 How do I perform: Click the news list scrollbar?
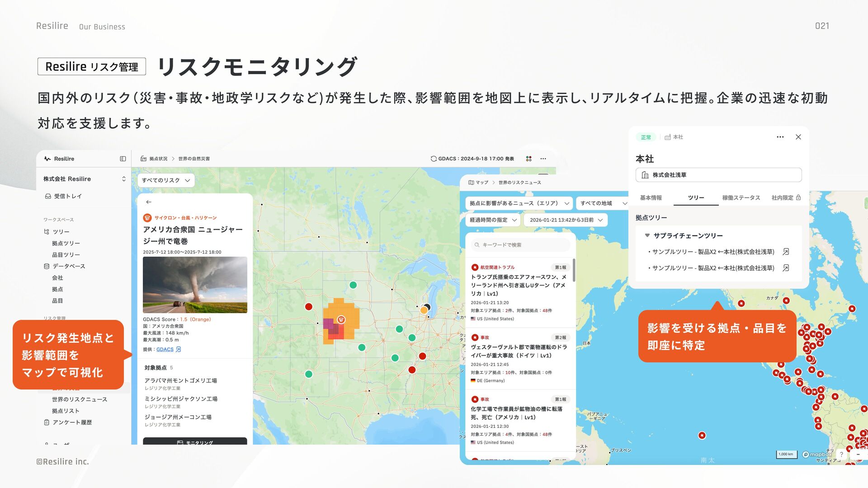tap(574, 270)
